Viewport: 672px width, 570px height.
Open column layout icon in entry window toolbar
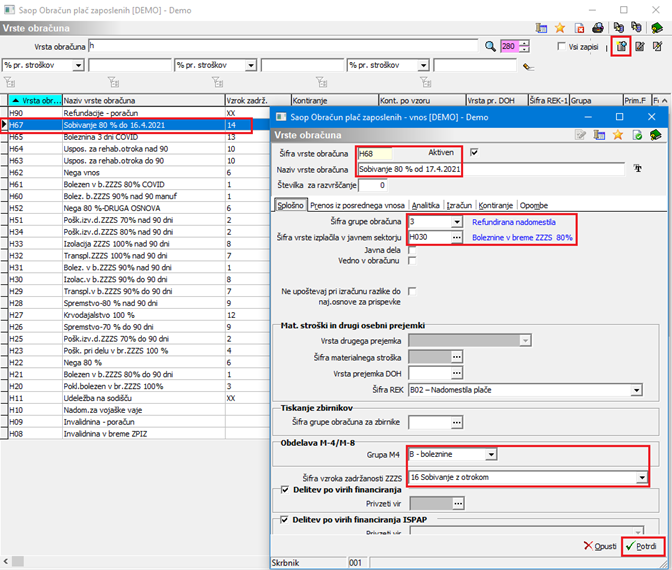coord(599,135)
